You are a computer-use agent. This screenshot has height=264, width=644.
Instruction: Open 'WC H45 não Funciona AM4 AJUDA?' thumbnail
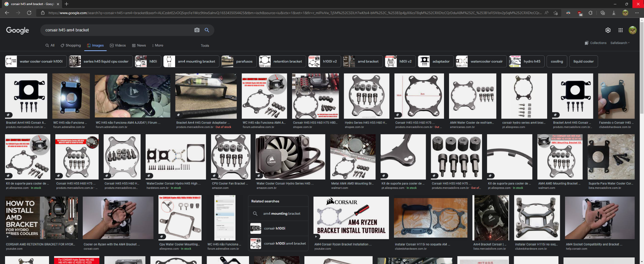132,96
